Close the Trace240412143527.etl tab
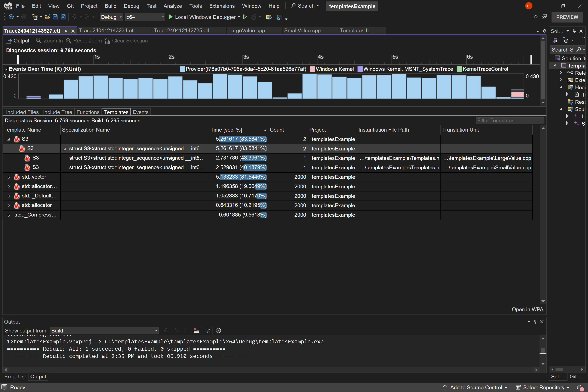The height and width of the screenshot is (392, 588). (73, 31)
